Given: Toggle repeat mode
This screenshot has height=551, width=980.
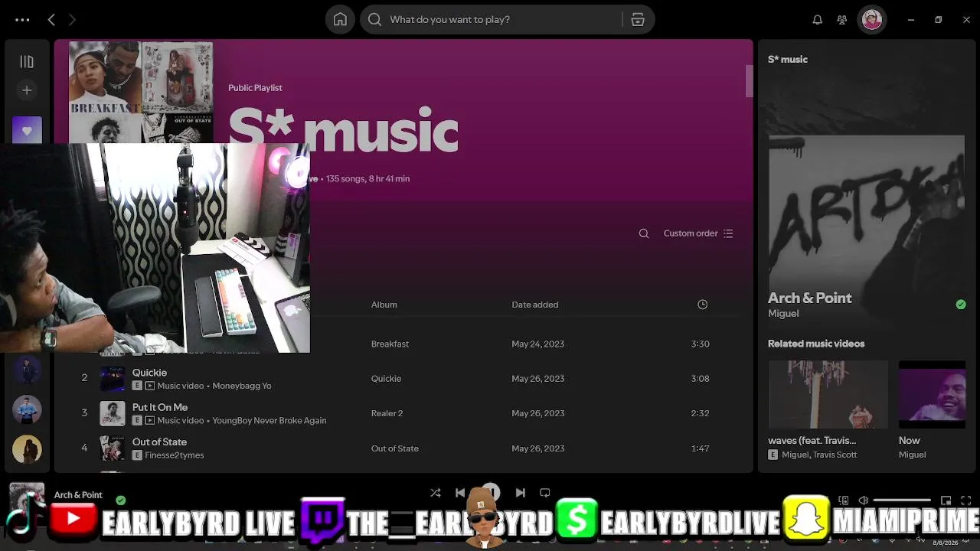Looking at the screenshot, I should 545,493.
